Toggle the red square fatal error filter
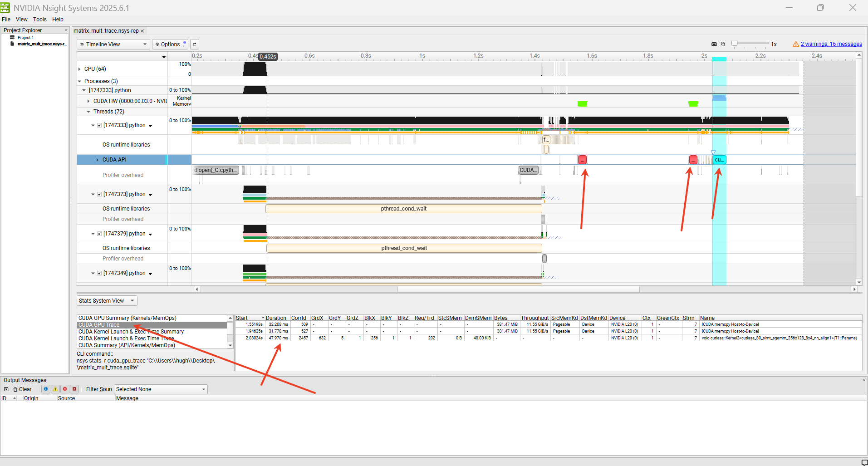868x466 pixels. click(74, 389)
